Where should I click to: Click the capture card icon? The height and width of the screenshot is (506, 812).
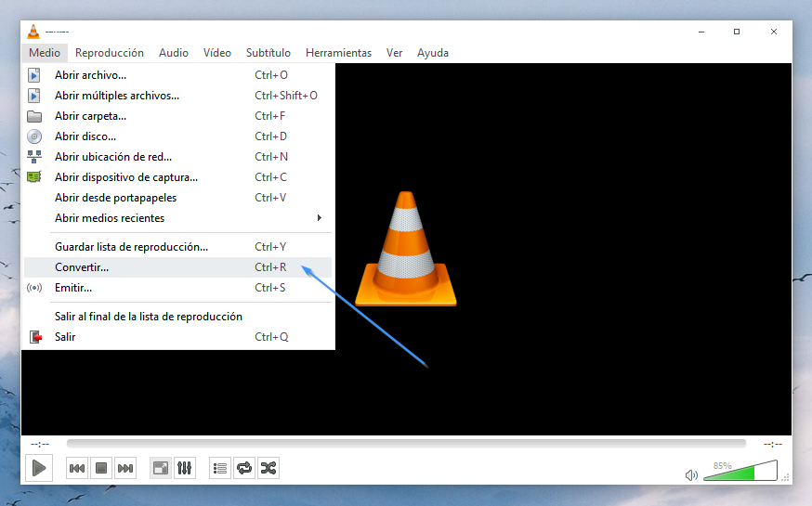34,177
